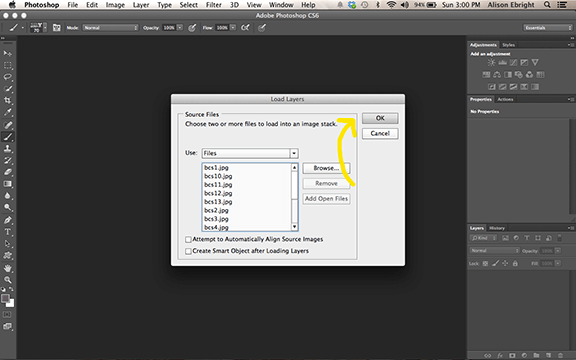Select the Dodge tool
Image resolution: width=576 pixels, height=360 pixels.
[7, 207]
